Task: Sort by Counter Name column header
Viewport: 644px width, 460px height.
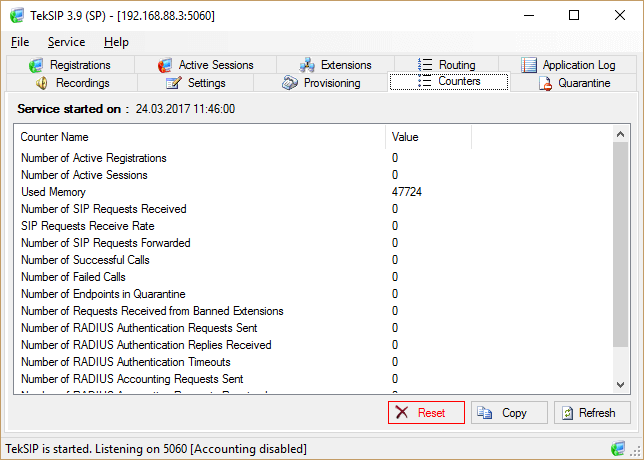Action: [x=200, y=137]
